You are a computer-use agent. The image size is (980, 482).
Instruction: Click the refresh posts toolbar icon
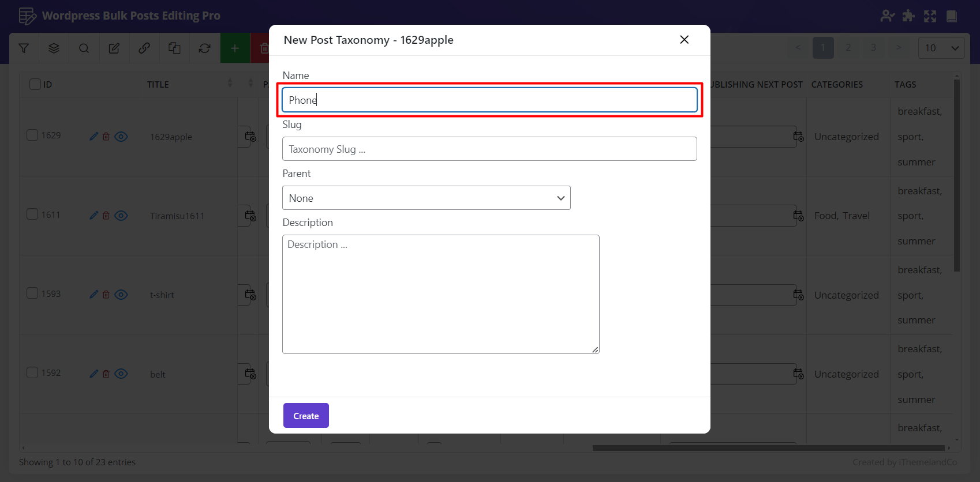tap(204, 48)
